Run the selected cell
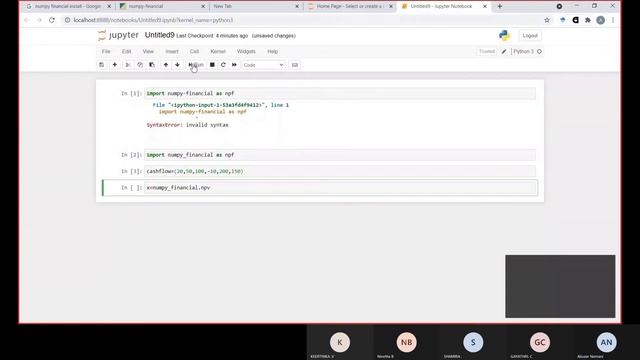 point(196,65)
